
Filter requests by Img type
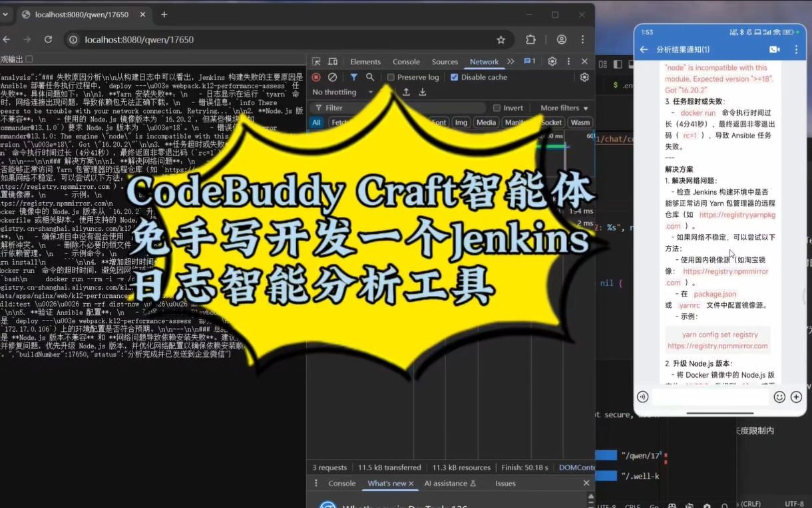[461, 122]
